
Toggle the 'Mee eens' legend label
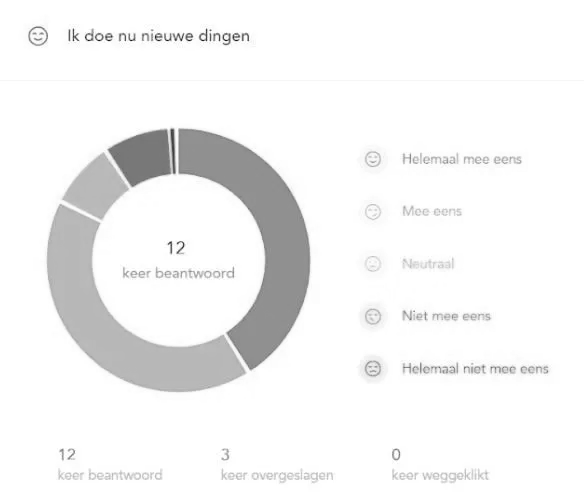pos(432,212)
